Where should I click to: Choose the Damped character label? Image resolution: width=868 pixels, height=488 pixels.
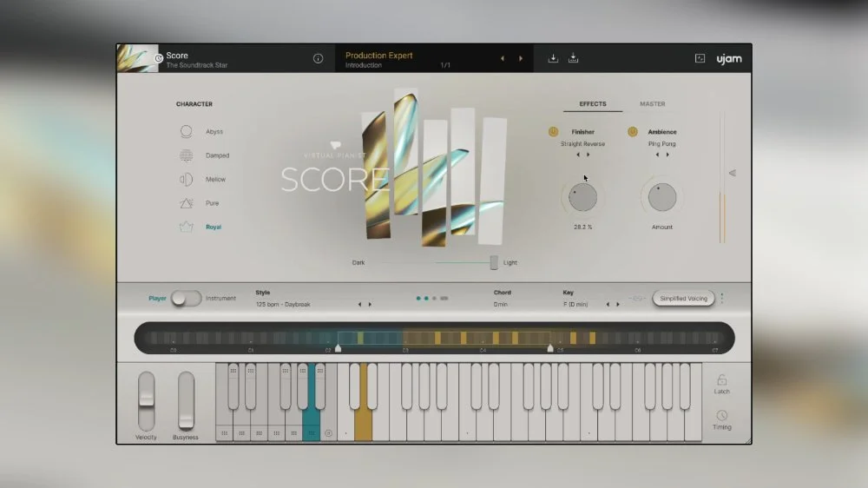pos(217,155)
